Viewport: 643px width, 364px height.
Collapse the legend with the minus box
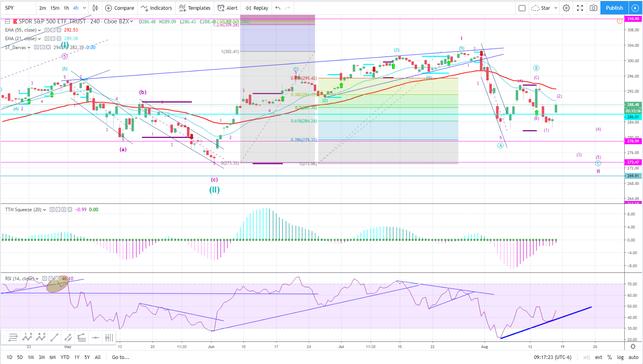7,21
